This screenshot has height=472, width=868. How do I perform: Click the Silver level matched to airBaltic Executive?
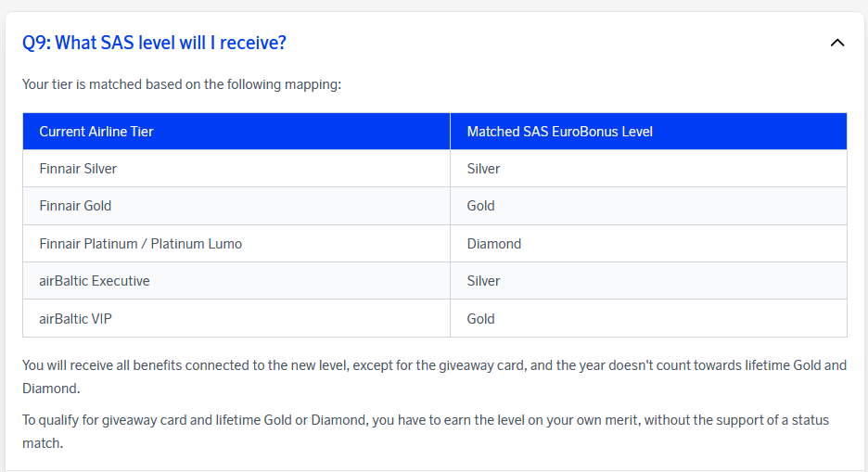pos(483,281)
